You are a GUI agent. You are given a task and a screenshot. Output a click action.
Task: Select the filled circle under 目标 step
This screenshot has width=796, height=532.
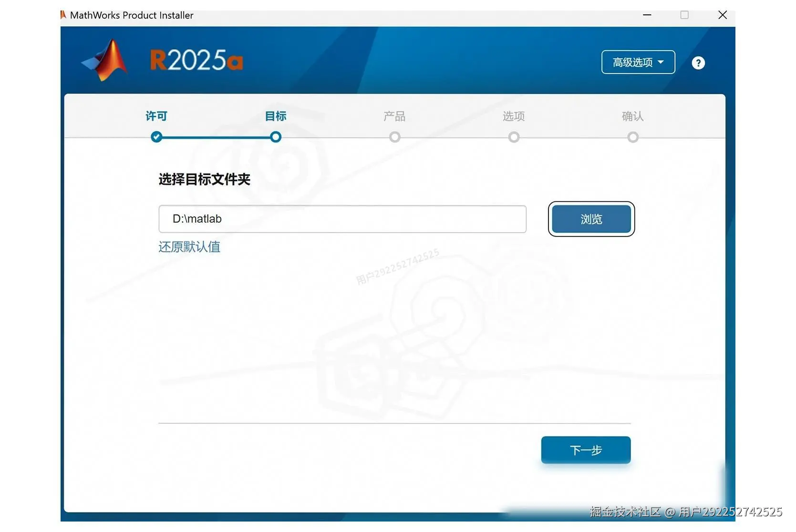[275, 137]
